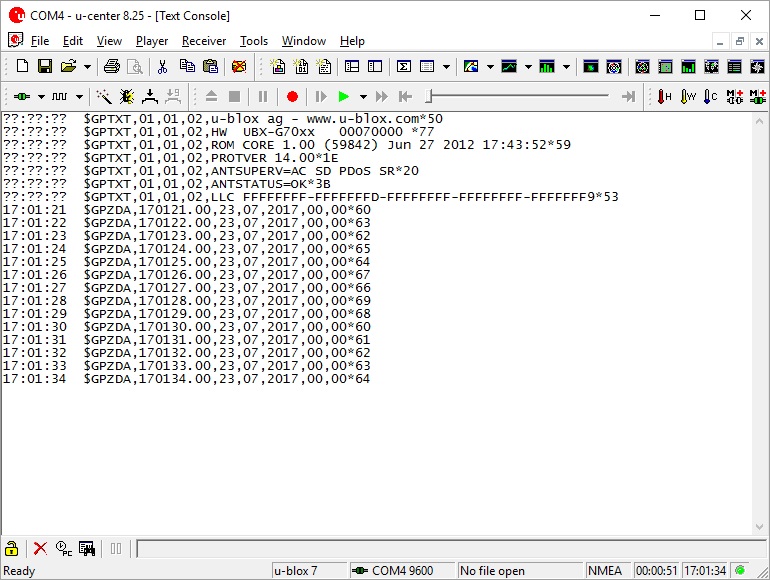Open the Configuration view icon

pyautogui.click(x=375, y=66)
